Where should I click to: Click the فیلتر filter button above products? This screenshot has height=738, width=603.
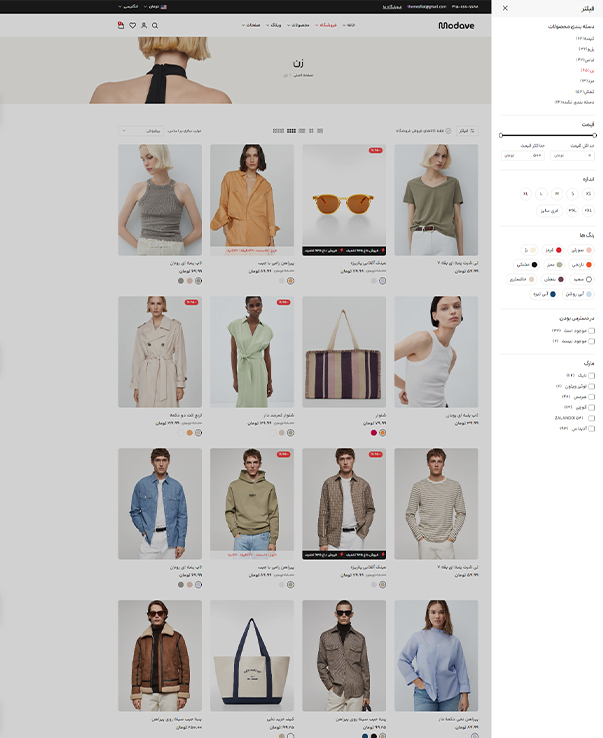pyautogui.click(x=467, y=131)
